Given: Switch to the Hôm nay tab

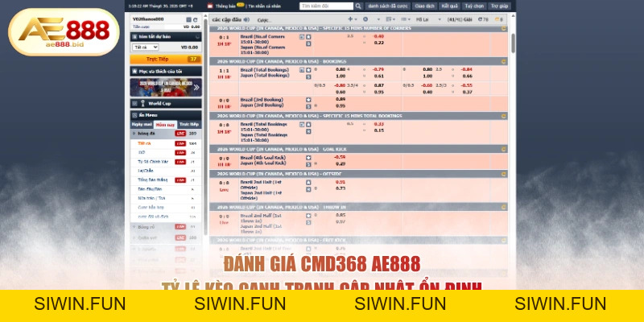Looking at the screenshot, I should (x=166, y=125).
